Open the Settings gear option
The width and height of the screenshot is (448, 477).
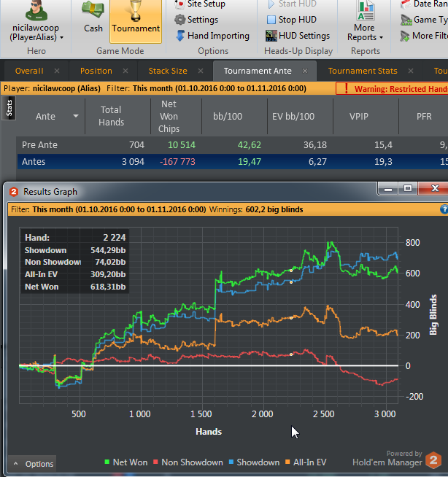tap(196, 20)
